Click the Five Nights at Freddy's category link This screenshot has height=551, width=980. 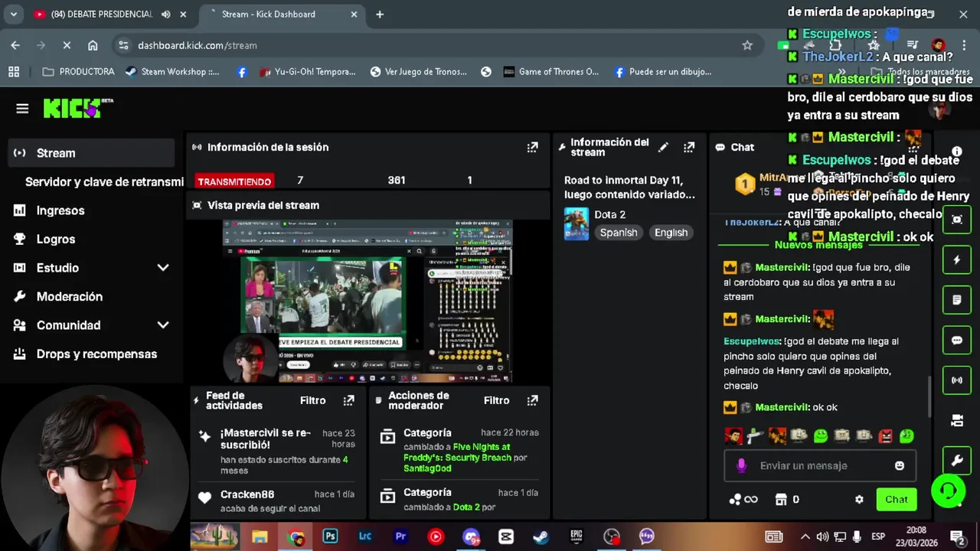pos(457,452)
